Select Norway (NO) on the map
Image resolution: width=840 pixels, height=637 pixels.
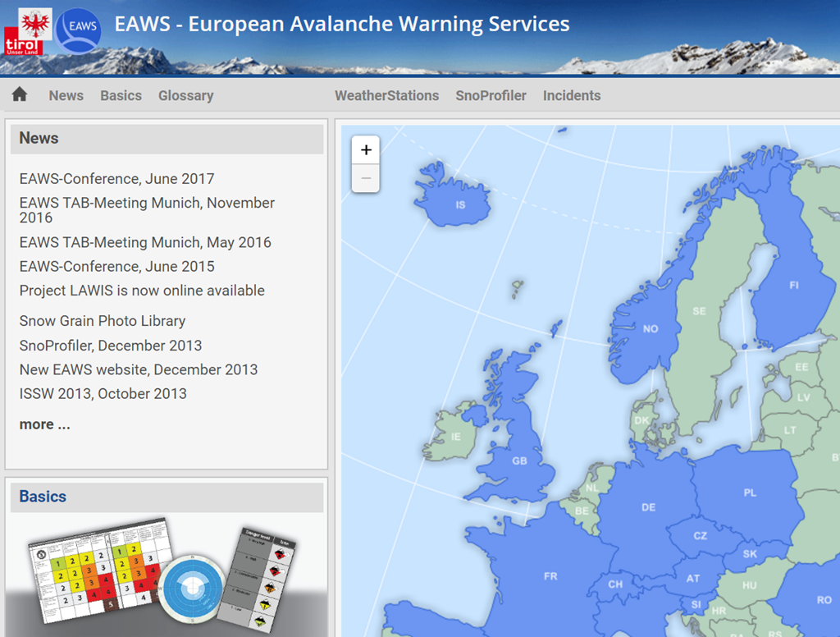coord(650,328)
